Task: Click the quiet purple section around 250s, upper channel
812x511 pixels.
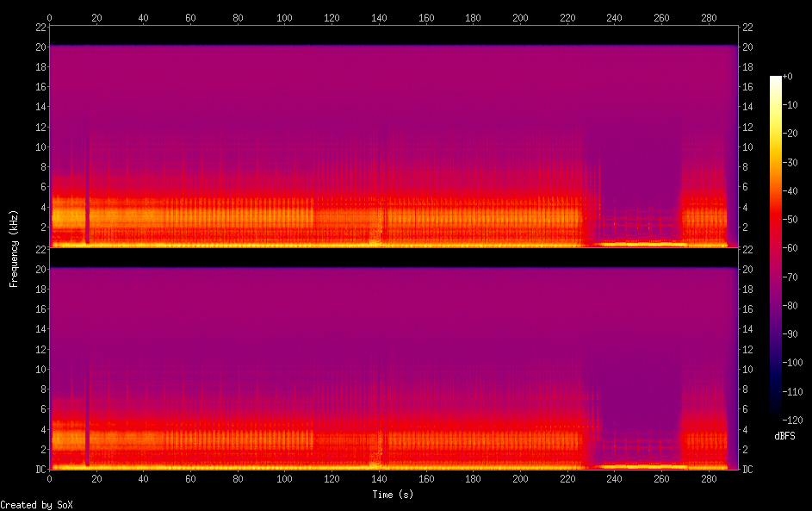Action: [x=638, y=172]
